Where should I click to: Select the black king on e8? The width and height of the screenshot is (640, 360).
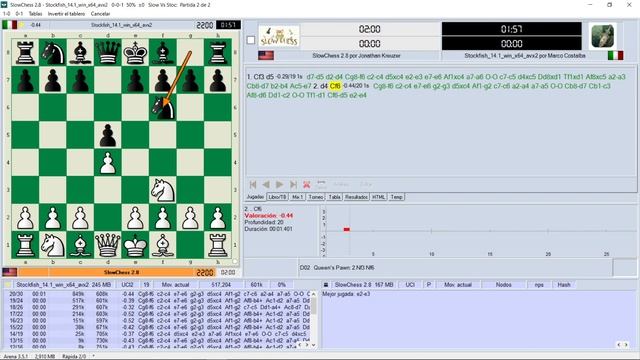(135, 53)
